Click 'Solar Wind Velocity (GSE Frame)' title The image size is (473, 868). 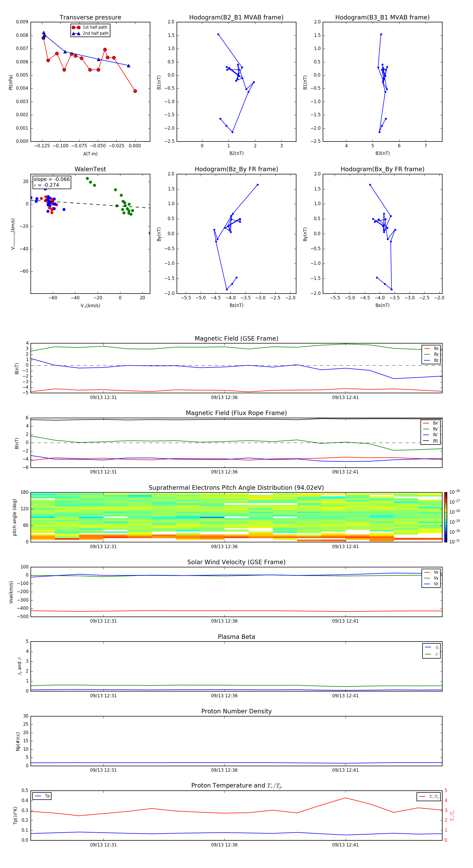(236, 562)
